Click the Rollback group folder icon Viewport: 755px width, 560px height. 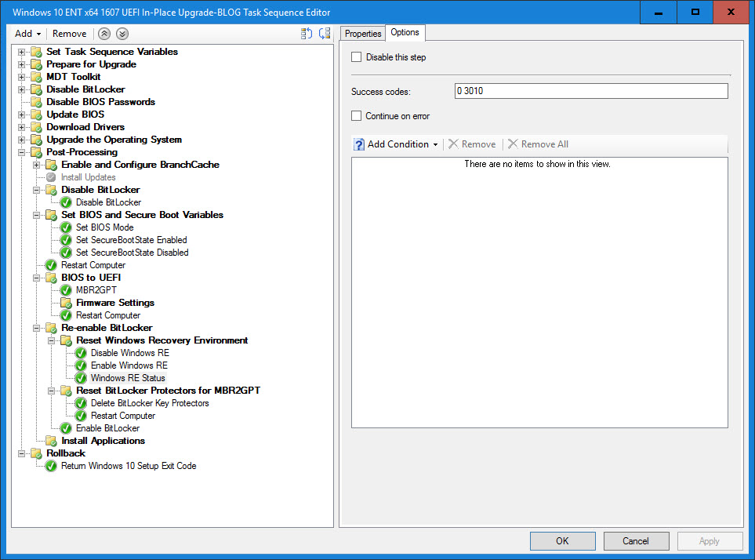point(36,453)
